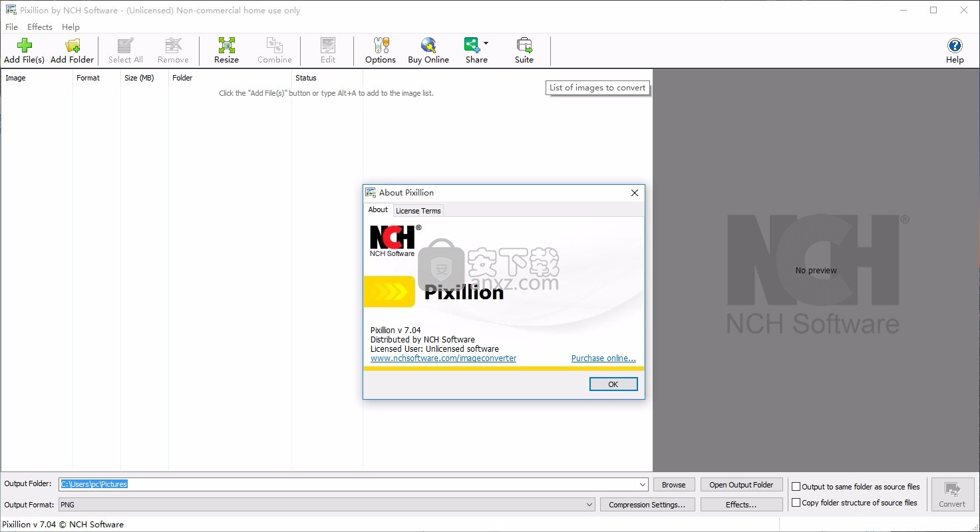Click the Pixillion app icon in title bar

tap(11, 10)
